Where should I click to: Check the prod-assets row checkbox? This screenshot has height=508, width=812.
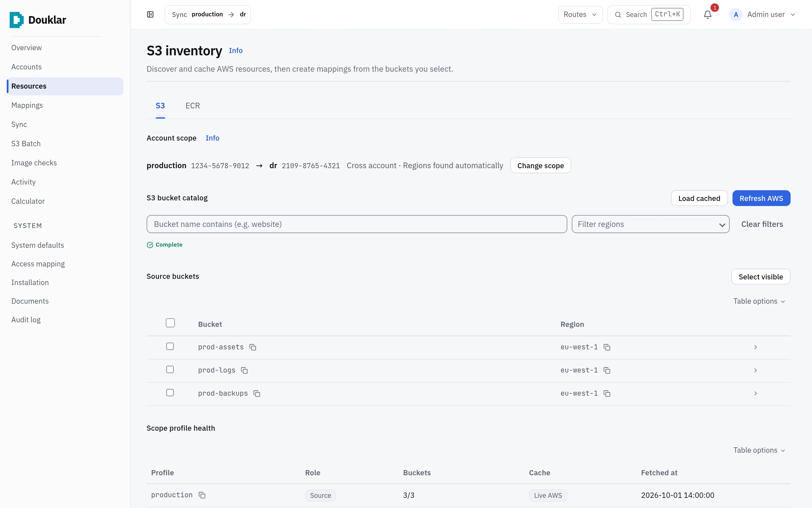tap(170, 346)
